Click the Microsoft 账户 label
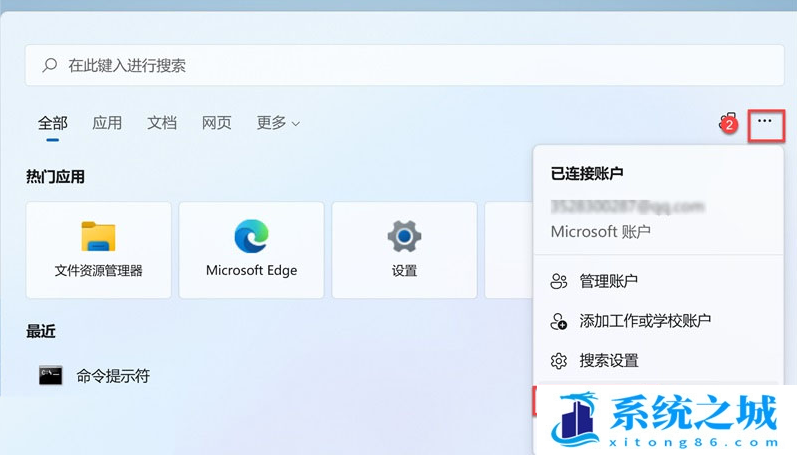The height and width of the screenshot is (455, 797). (600, 232)
